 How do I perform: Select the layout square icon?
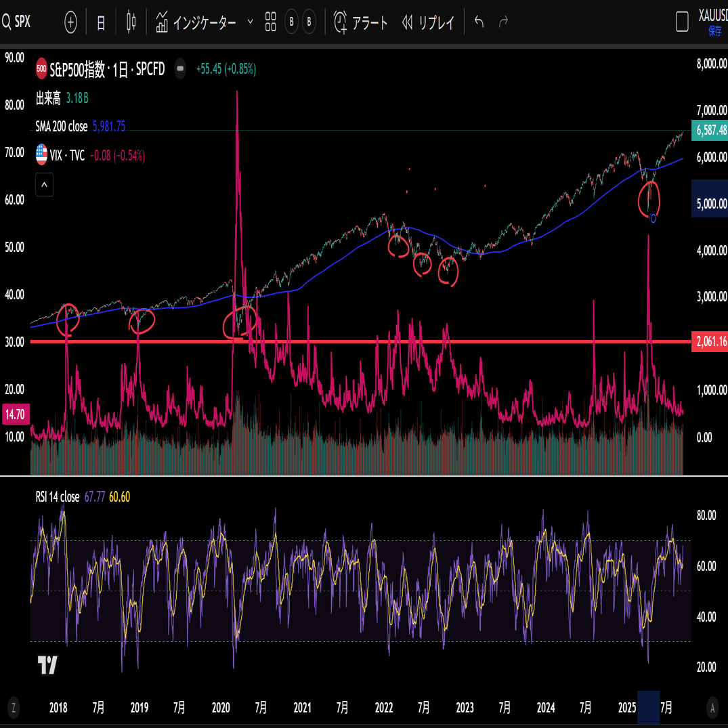(682, 22)
